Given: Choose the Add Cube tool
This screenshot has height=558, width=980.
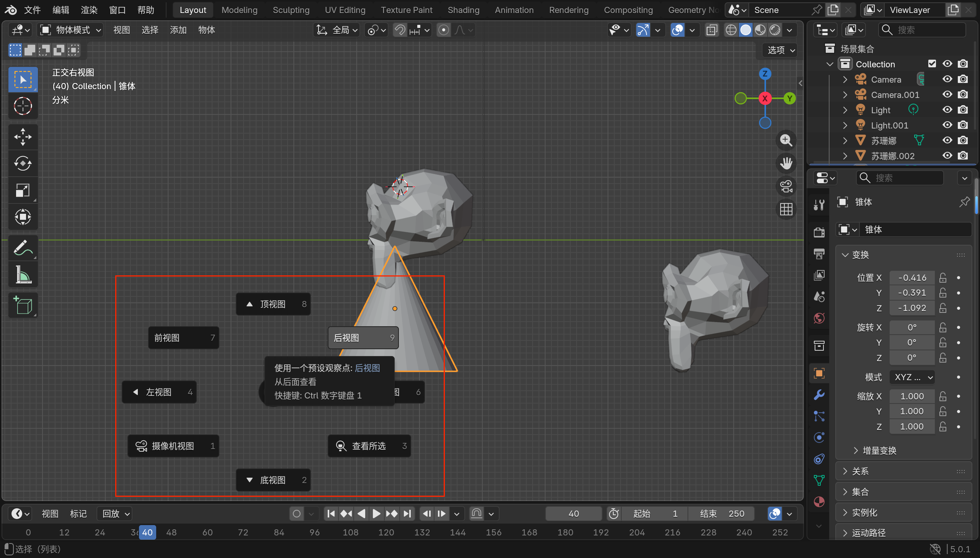Looking at the screenshot, I should pos(23,306).
